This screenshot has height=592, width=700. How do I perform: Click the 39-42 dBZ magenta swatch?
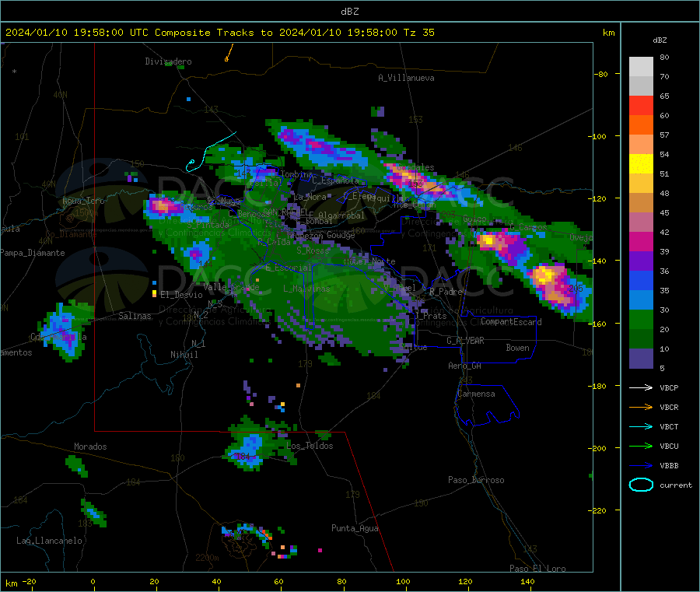641,241
